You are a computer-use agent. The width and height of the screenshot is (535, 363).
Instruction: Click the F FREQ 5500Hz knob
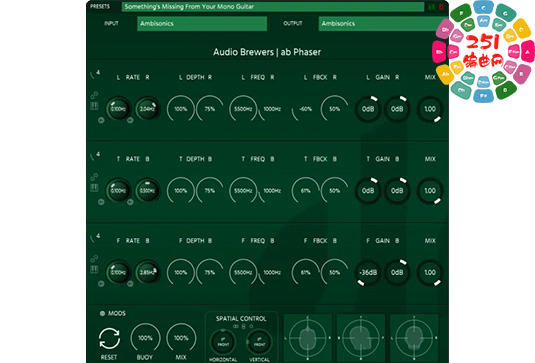243,273
